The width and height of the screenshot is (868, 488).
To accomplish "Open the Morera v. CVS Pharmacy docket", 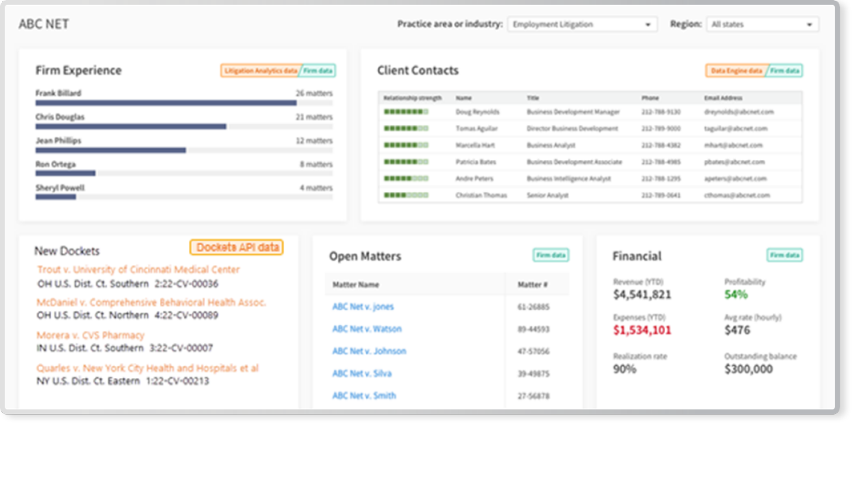I will point(90,335).
